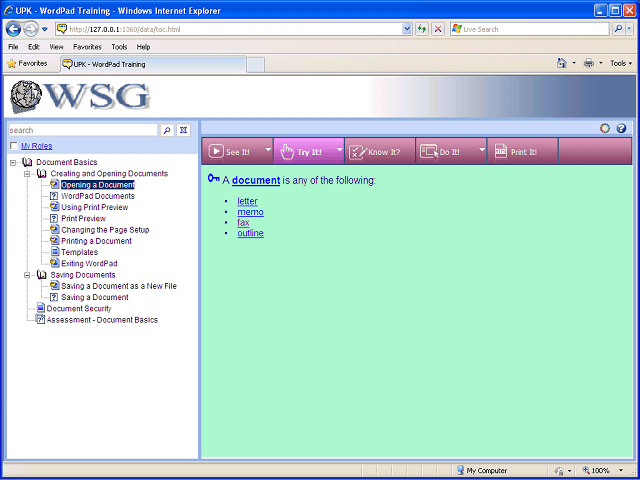
Task: Collapse the Creating and Opening Documents node
Action: [x=27, y=174]
